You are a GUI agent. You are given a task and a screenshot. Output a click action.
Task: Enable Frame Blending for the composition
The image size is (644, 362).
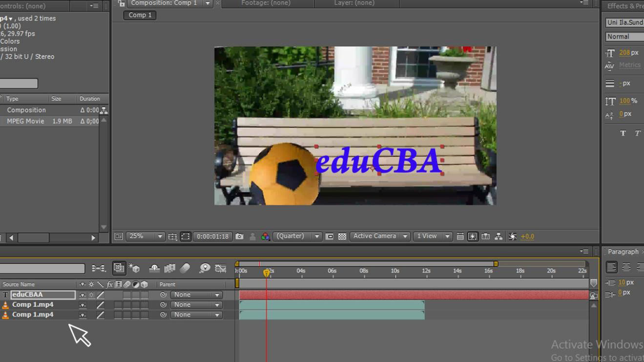tap(170, 268)
